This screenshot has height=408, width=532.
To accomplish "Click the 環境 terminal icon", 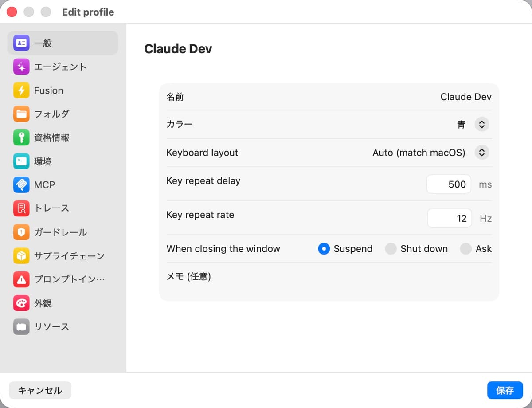I will pos(21,161).
